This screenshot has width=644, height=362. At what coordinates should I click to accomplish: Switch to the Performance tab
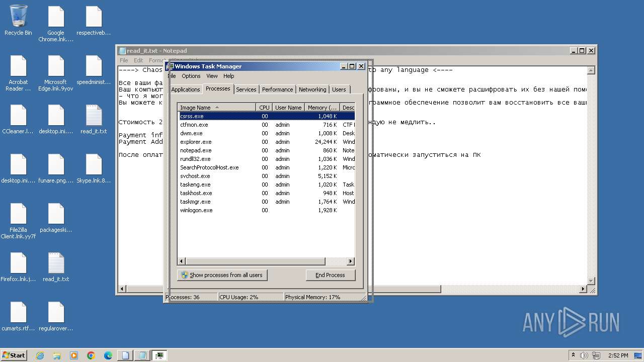tap(277, 89)
